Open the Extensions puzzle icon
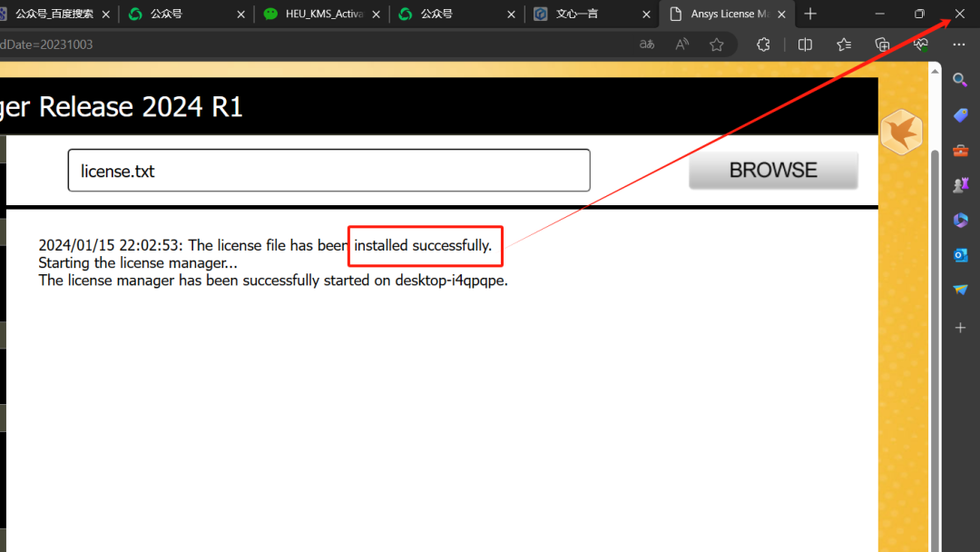The height and width of the screenshot is (552, 980). 763,44
